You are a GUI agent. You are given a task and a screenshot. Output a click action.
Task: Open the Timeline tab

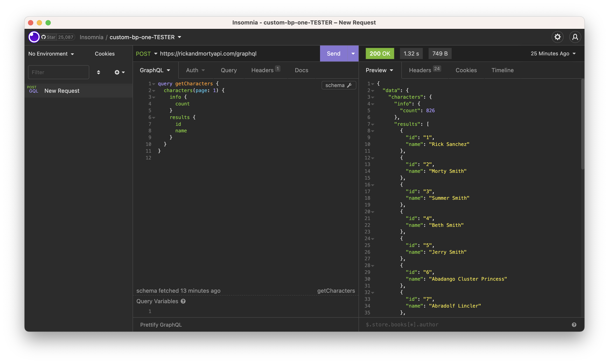tap(502, 70)
